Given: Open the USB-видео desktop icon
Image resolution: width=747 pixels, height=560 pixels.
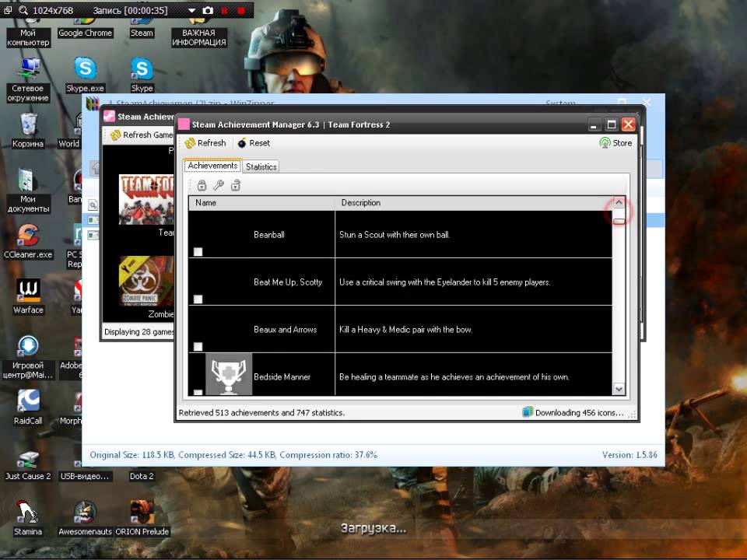Looking at the screenshot, I should tap(85, 471).
